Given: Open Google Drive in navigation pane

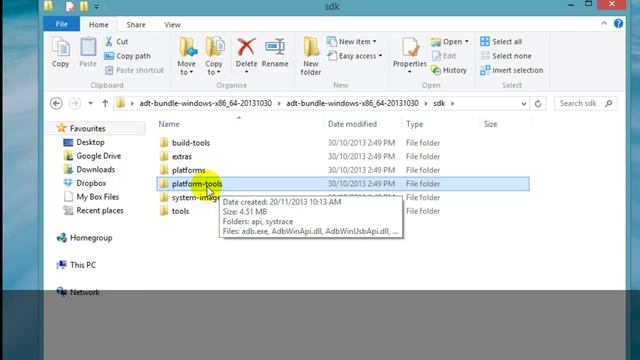Looking at the screenshot, I should click(98, 156).
